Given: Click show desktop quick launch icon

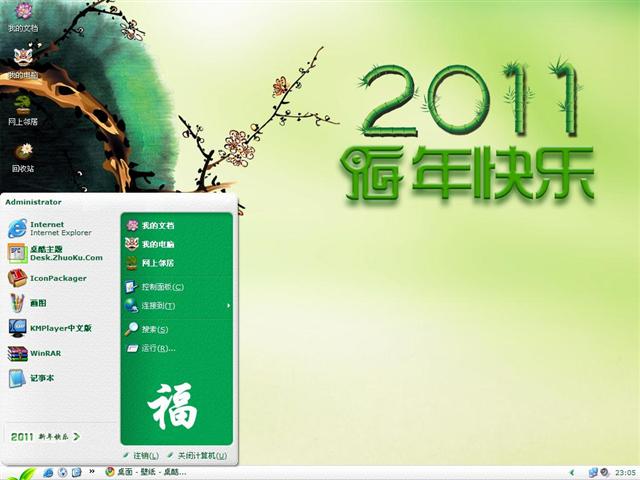Looking at the screenshot, I should pos(77,473).
